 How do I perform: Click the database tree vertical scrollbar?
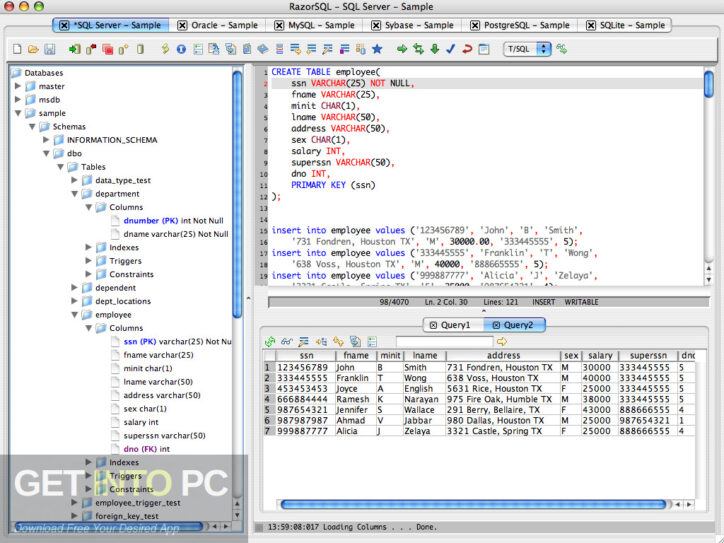237,194
